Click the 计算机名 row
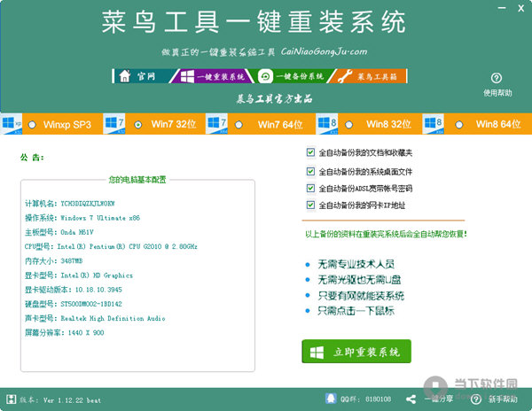 tap(70, 204)
